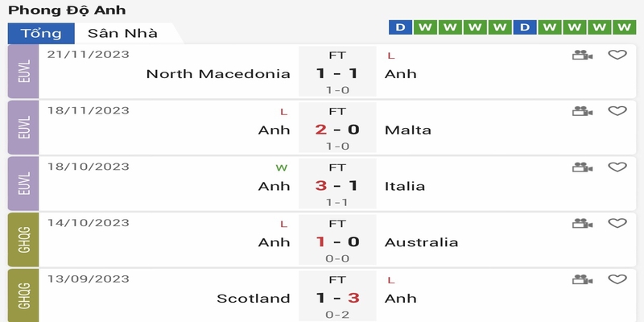Favorite the Anh vs Italia match
The width and height of the screenshot is (644, 322).
[617, 167]
